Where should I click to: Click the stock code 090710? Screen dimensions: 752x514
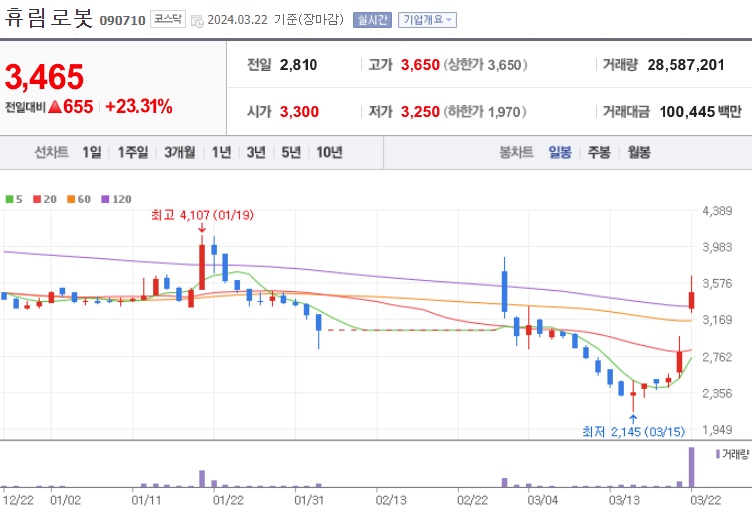122,21
